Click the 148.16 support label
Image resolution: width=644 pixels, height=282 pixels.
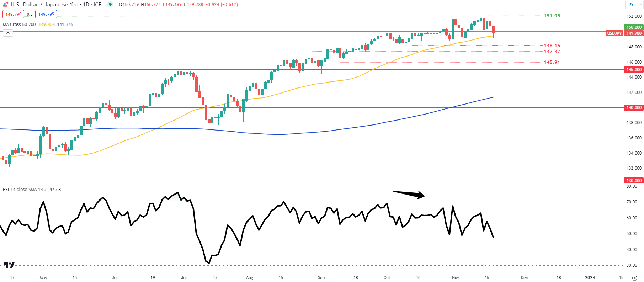pyautogui.click(x=552, y=46)
